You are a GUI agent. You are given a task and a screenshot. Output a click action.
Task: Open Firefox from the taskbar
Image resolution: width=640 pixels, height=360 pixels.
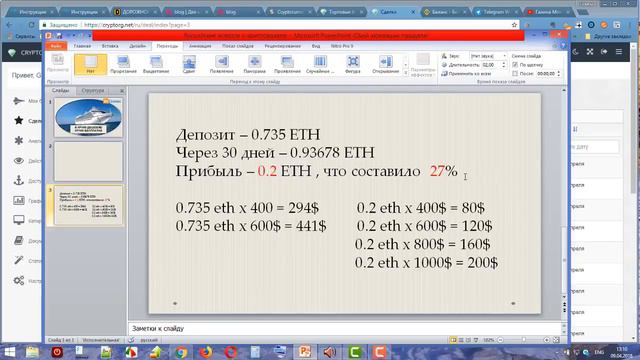tap(206, 352)
